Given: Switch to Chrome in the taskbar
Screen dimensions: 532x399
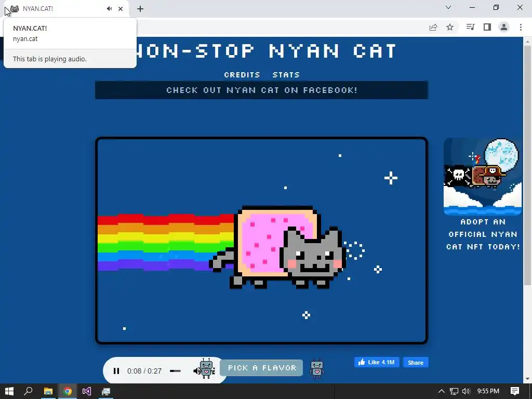Looking at the screenshot, I should [68, 391].
